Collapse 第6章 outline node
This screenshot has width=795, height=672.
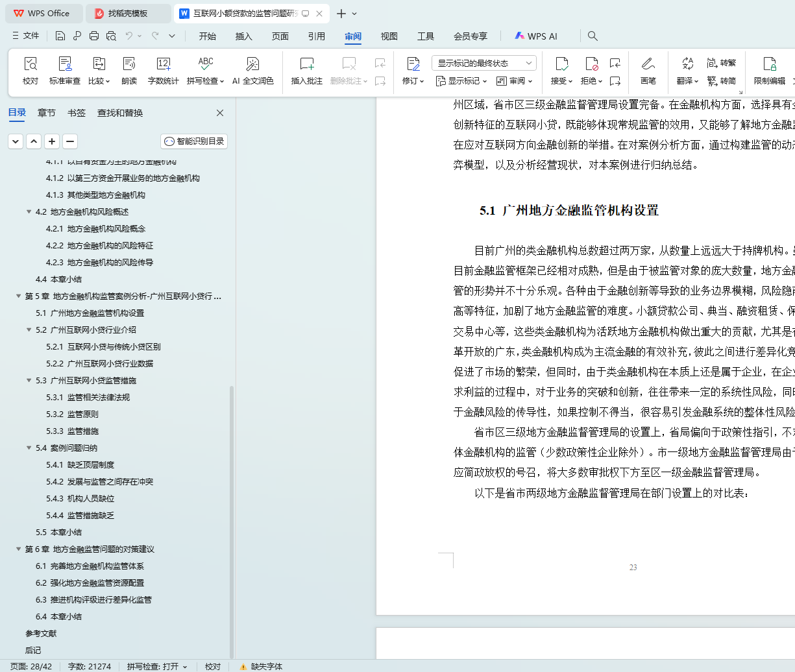(19, 549)
